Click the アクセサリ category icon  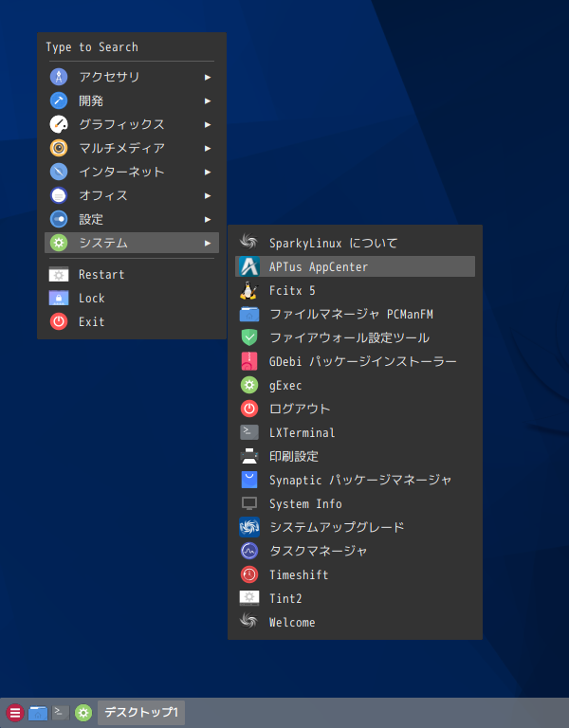click(x=59, y=77)
